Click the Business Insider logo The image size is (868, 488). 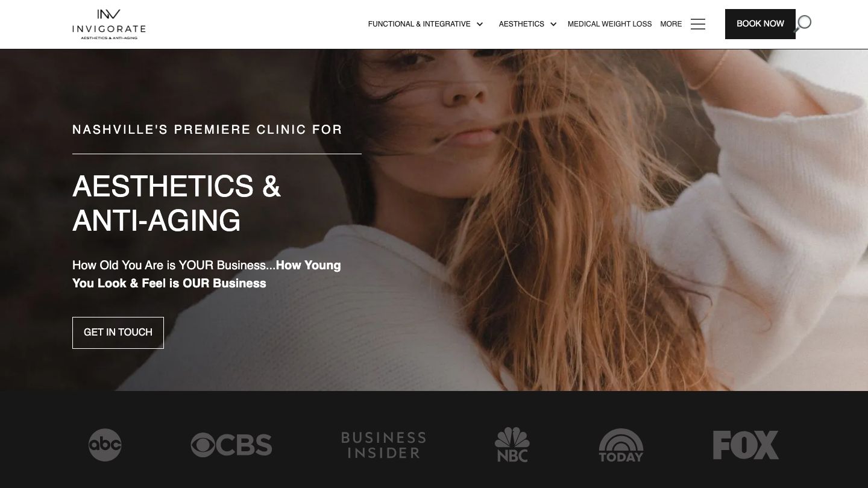(383, 445)
